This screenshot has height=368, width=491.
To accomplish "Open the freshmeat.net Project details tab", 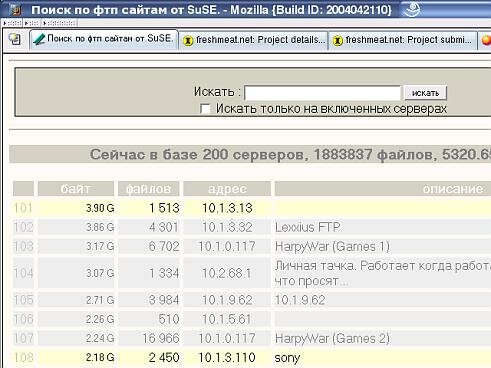I will (x=253, y=40).
